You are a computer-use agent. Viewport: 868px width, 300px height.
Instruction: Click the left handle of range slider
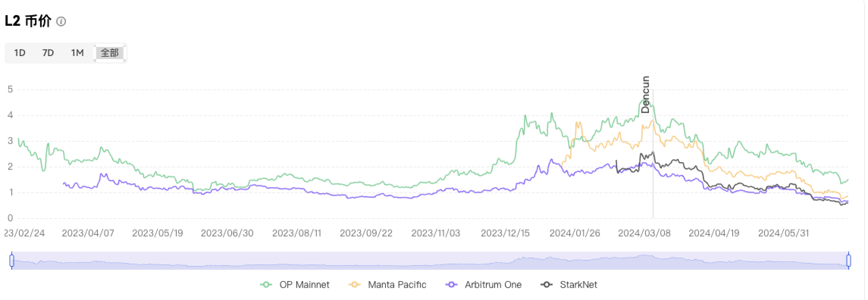pyautogui.click(x=12, y=261)
